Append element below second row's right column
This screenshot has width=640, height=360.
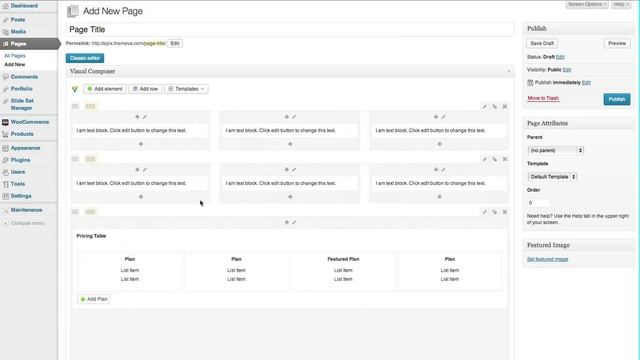point(440,197)
